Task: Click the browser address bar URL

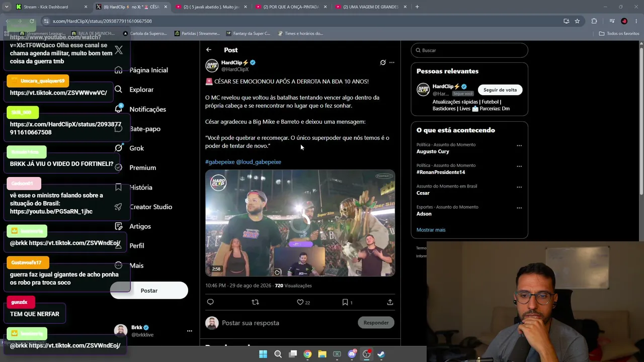Action: coord(102,21)
